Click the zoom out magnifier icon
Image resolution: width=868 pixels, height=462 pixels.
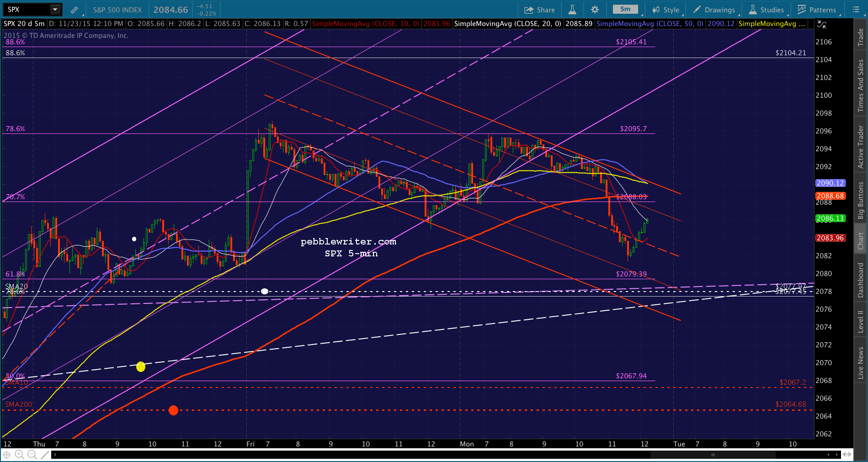(x=32, y=455)
